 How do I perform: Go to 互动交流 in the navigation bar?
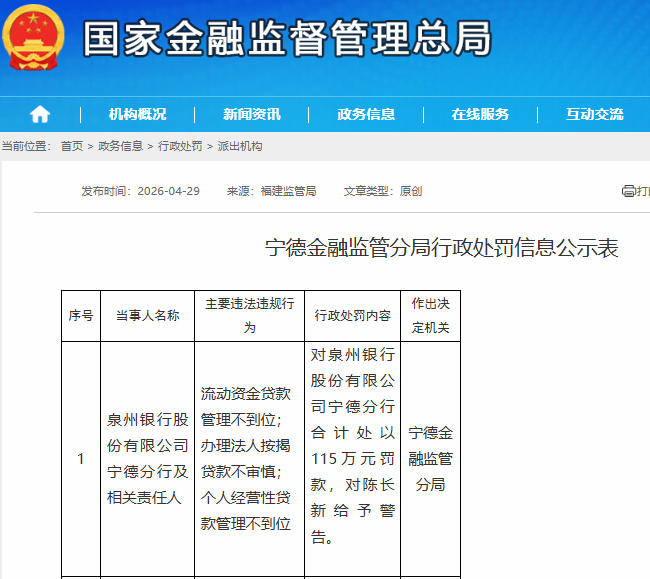pos(594,114)
